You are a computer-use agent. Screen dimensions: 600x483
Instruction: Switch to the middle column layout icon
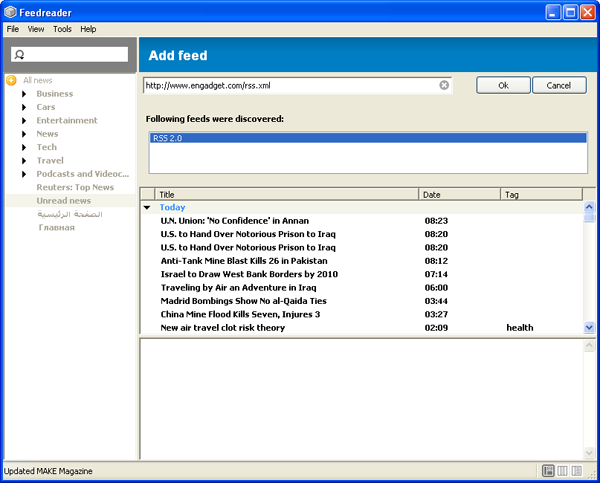click(563, 471)
